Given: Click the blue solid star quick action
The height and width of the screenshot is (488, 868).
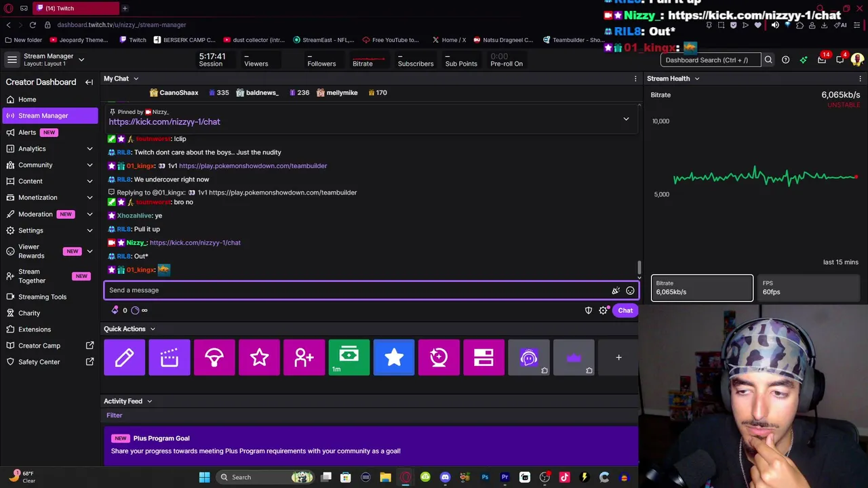Looking at the screenshot, I should pos(394,357).
